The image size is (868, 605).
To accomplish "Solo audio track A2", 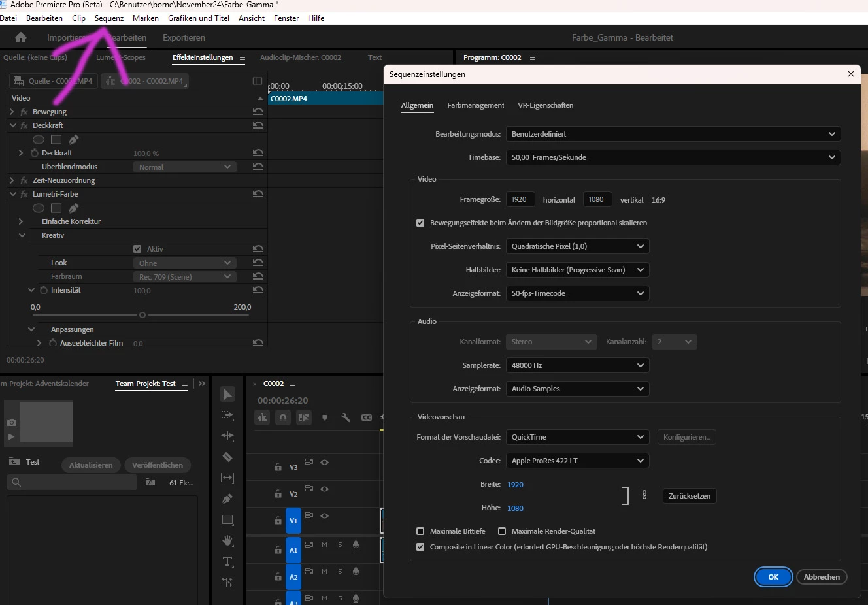I will (340, 572).
